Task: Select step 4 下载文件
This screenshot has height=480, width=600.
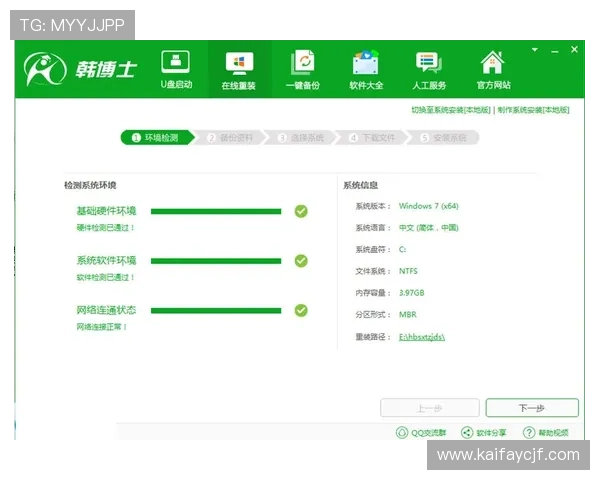Action: tap(372, 138)
